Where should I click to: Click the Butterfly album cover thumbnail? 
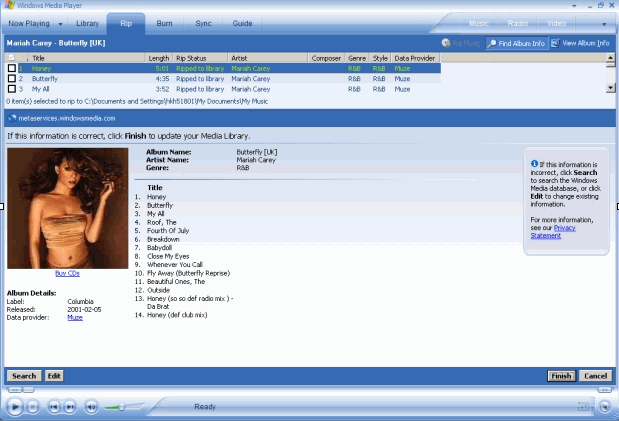click(68, 208)
